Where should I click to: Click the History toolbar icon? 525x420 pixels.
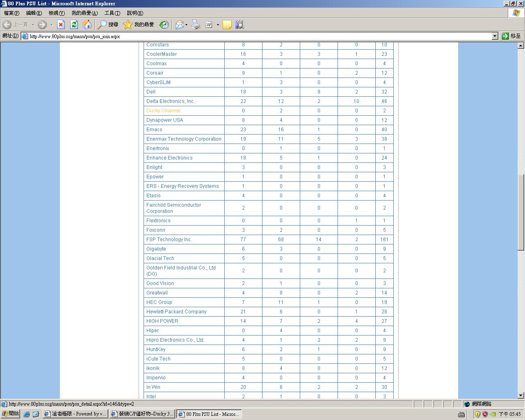click(x=164, y=25)
